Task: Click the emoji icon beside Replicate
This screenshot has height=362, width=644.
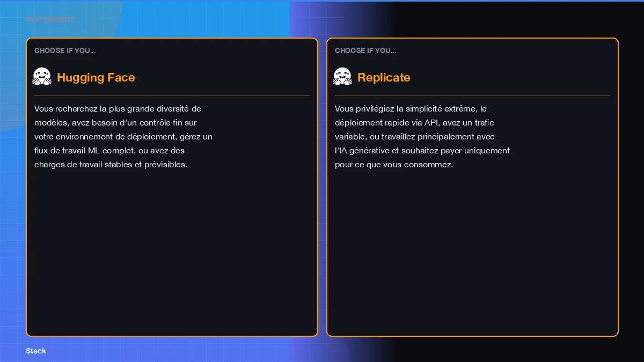Action: (x=342, y=77)
